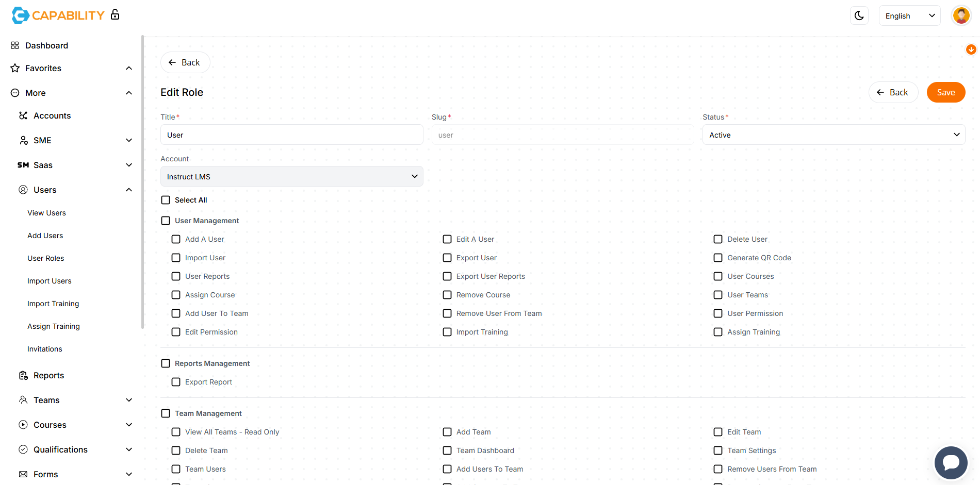Click the Reports clipboard icon
Image resolution: width=980 pixels, height=485 pixels.
pos(23,375)
